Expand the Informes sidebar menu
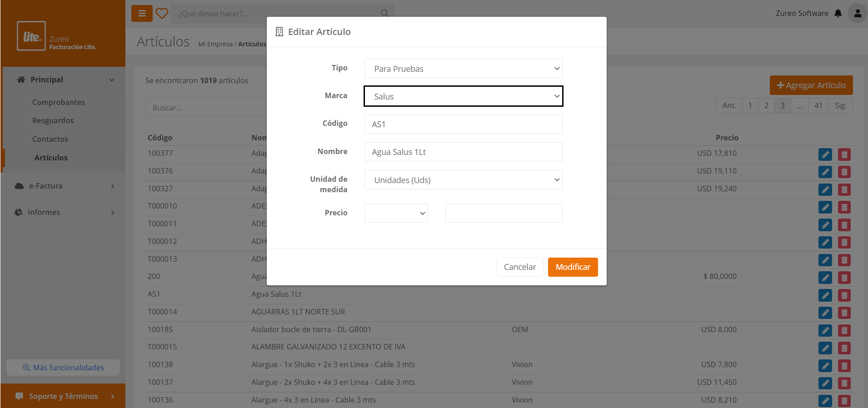This screenshot has width=868, height=408. coord(64,212)
